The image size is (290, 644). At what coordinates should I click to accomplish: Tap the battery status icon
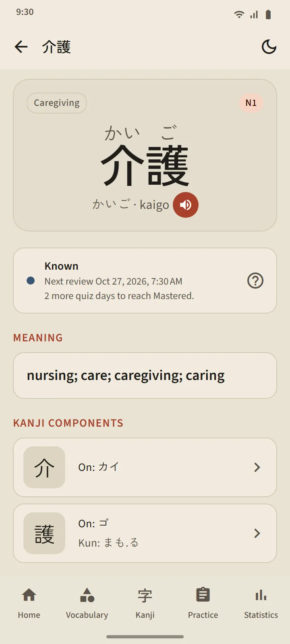pos(268,15)
